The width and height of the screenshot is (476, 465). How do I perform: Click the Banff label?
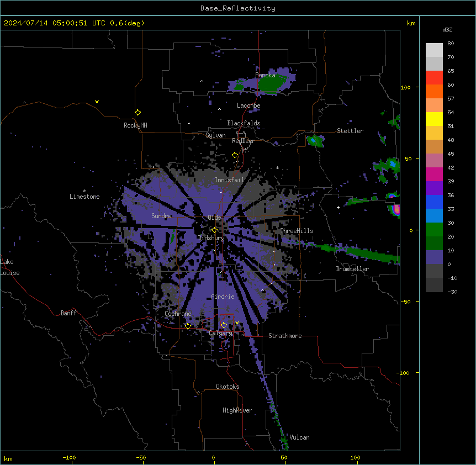[68, 313]
